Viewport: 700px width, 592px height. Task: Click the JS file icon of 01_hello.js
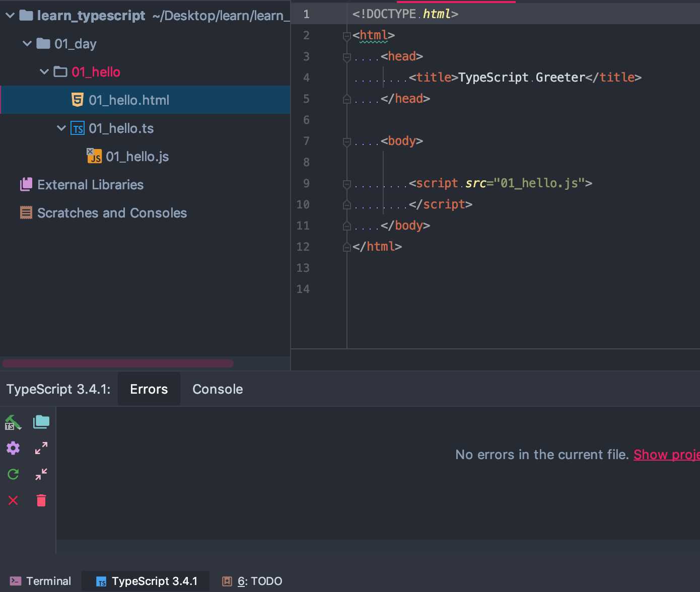click(94, 156)
